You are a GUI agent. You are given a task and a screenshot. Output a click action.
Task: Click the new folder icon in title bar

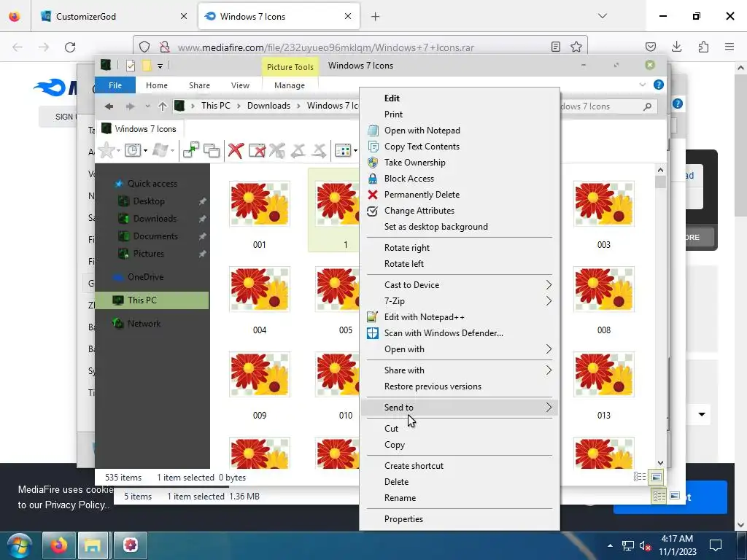[147, 66]
